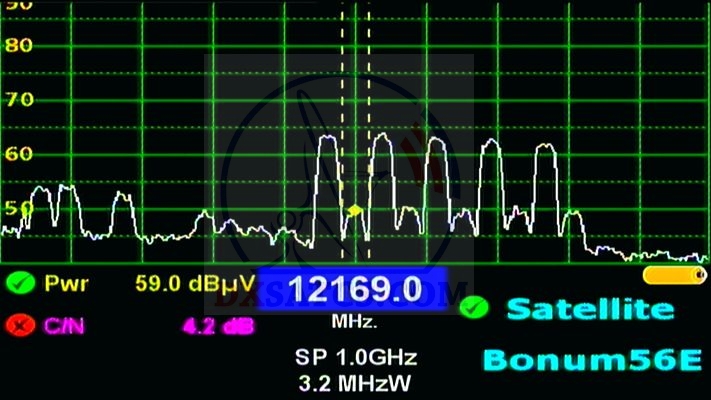The width and height of the screenshot is (711, 400).
Task: Click the Bonum56E satellite name
Action: coord(593,360)
